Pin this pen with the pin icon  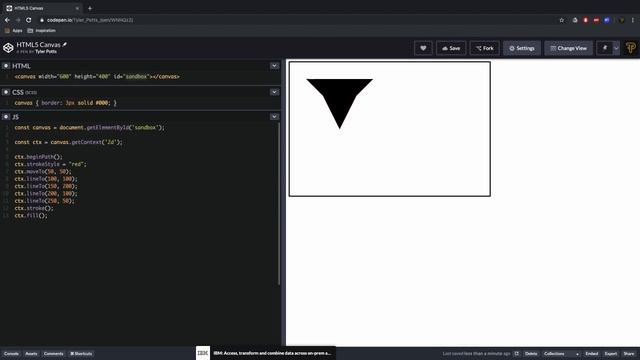click(605, 48)
